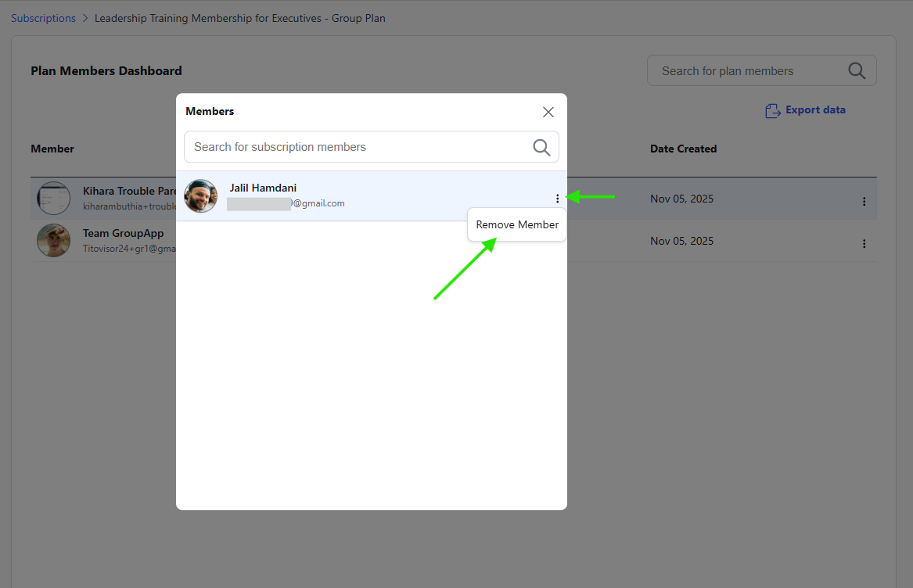Choose Remove Member from the popup
The image size is (913, 588).
(517, 224)
